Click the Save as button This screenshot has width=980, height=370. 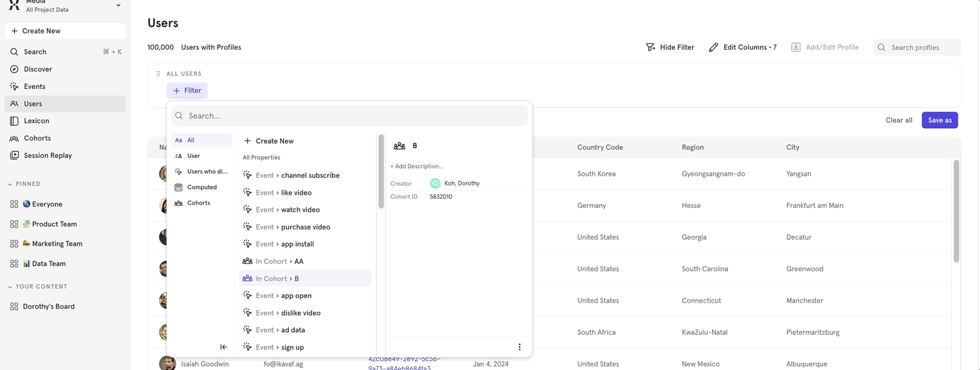tap(939, 120)
